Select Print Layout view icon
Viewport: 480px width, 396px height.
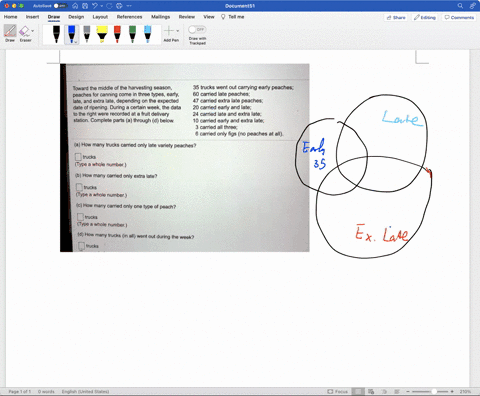click(x=358, y=391)
